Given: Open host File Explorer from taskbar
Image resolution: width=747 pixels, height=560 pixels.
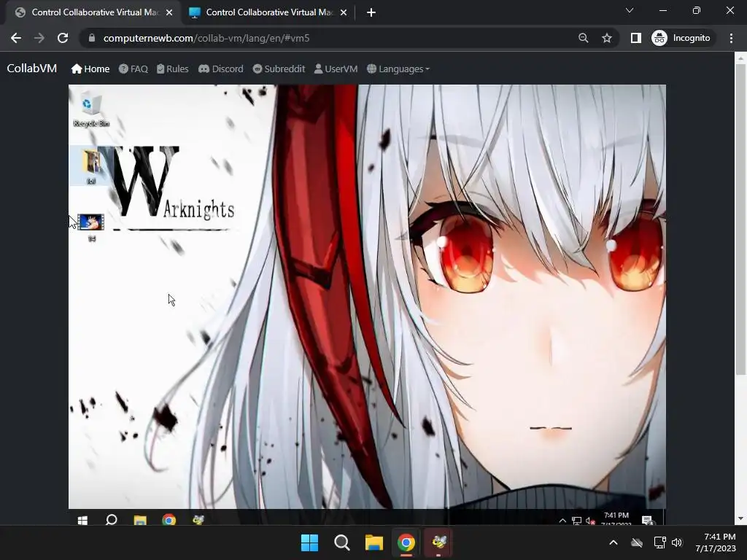Looking at the screenshot, I should (x=374, y=542).
